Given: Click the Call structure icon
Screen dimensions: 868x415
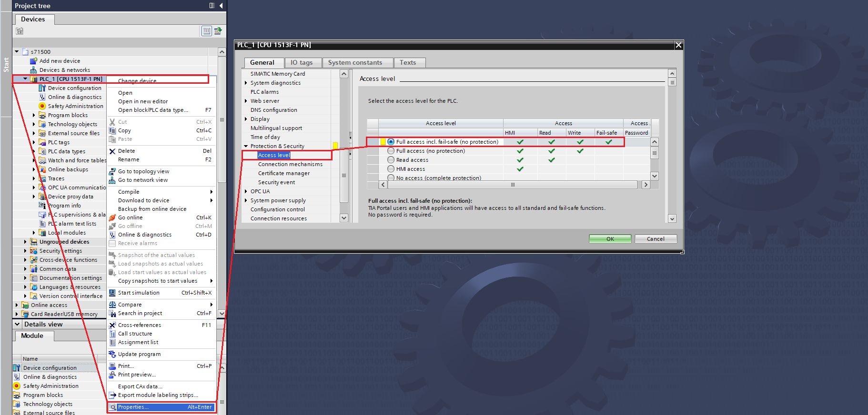Looking at the screenshot, I should 112,334.
